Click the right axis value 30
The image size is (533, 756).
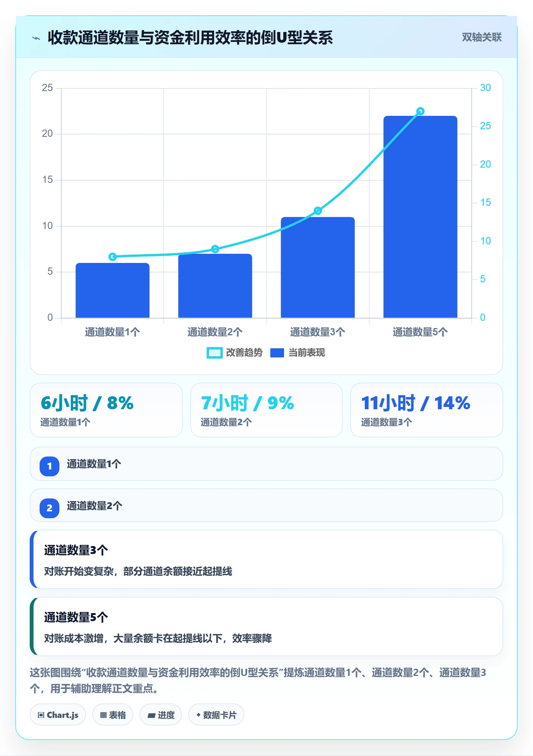[x=485, y=88]
